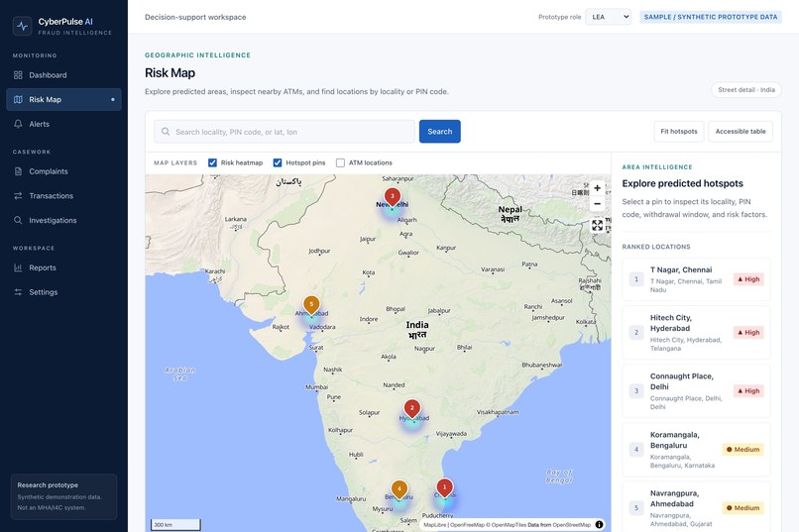Select hotspot pin 3 at New Delhi
799x532 pixels.
pyautogui.click(x=392, y=197)
